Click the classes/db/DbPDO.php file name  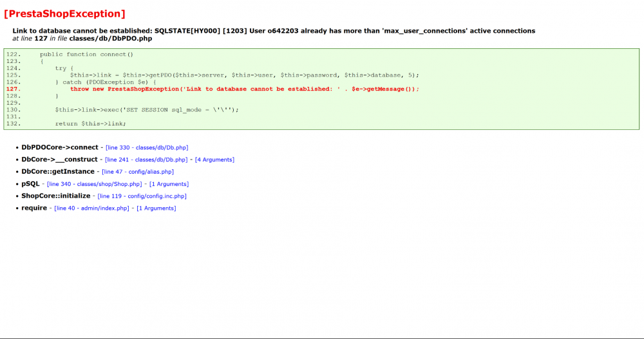coord(111,39)
